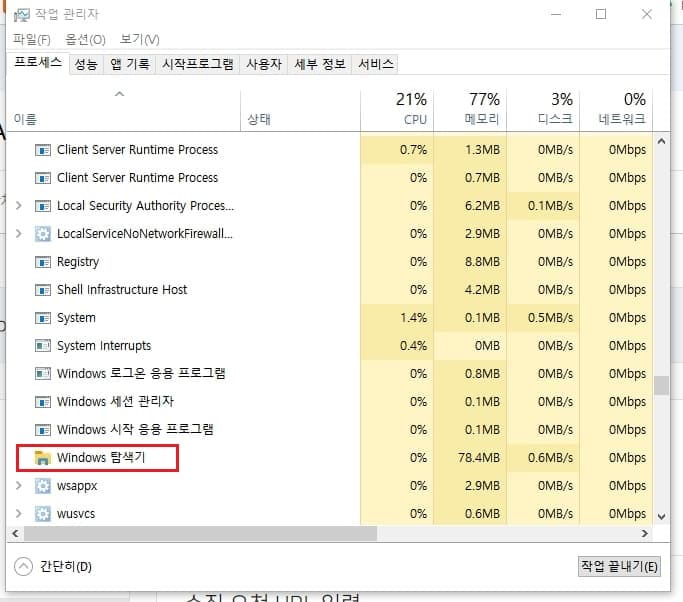Sort by the 77% 메모리 column header

click(x=470, y=110)
